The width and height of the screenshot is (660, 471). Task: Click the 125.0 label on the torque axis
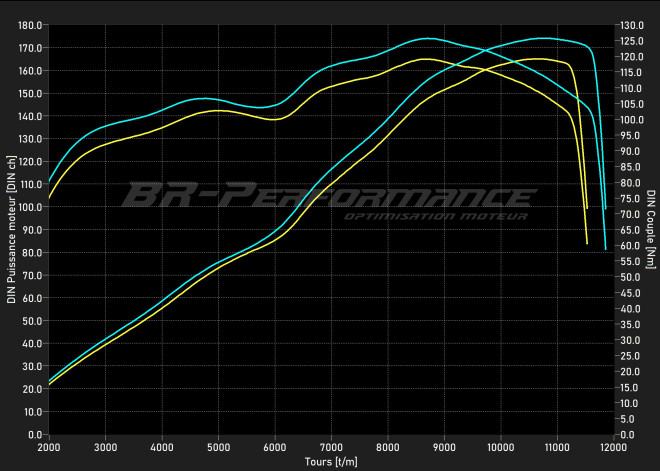click(x=632, y=41)
